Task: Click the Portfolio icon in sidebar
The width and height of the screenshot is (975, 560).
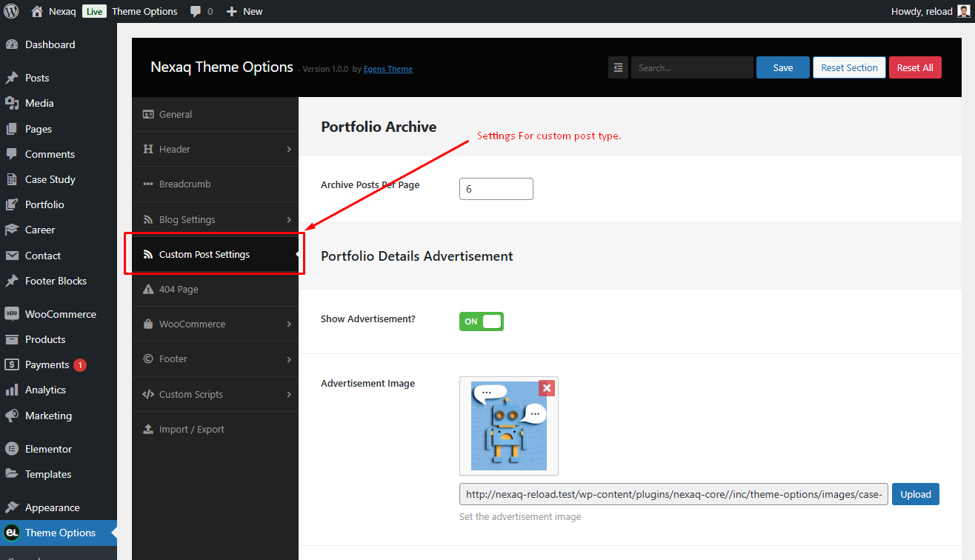Action: 12,204
